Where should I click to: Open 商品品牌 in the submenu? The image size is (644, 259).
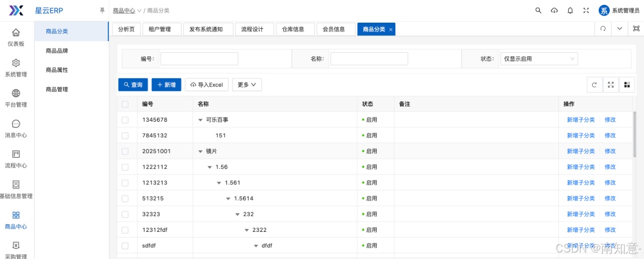point(71,51)
